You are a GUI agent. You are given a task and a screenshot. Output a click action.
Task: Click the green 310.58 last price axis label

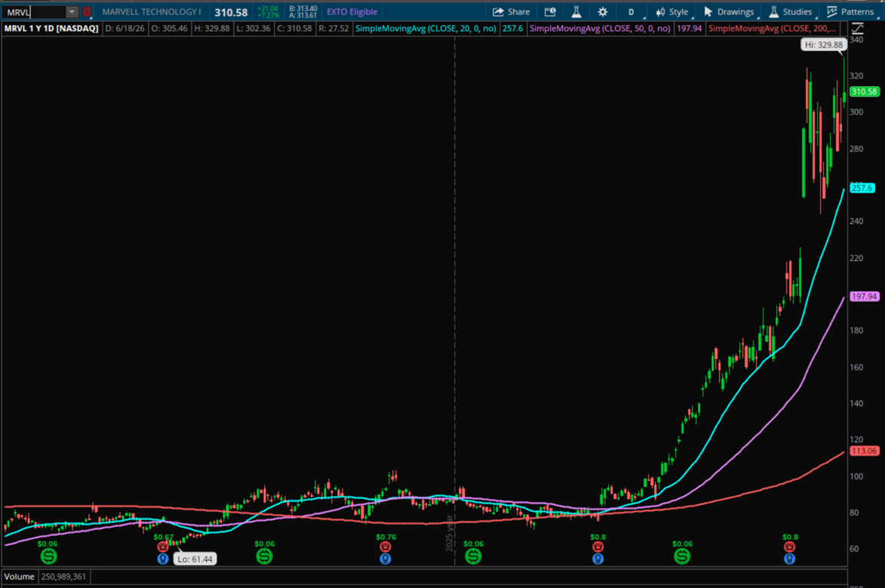coord(864,91)
